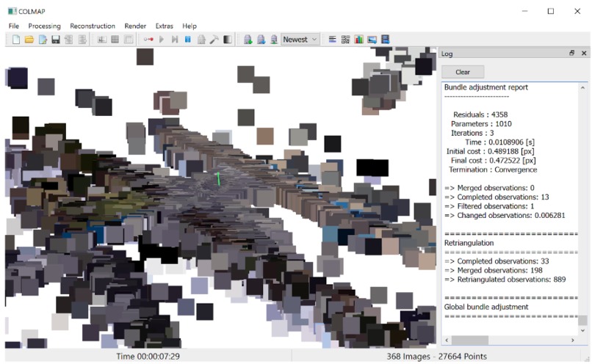
Task: Click 'Retriangulation' heading in log
Action: tap(469, 243)
